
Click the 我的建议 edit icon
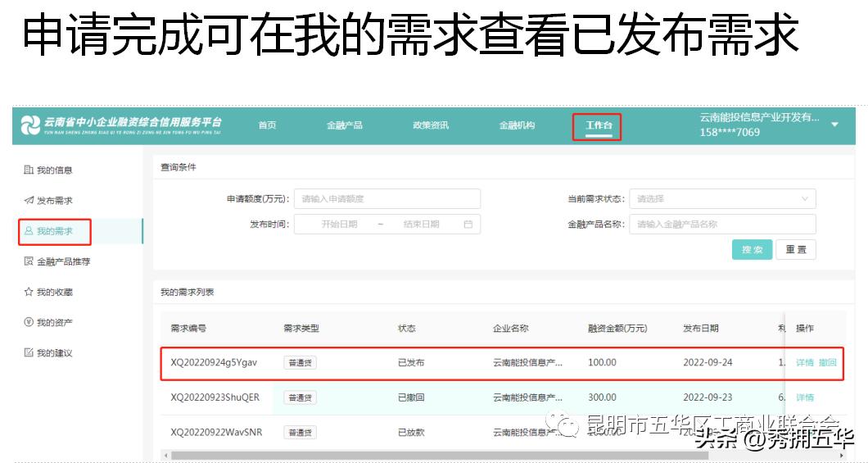[29, 352]
